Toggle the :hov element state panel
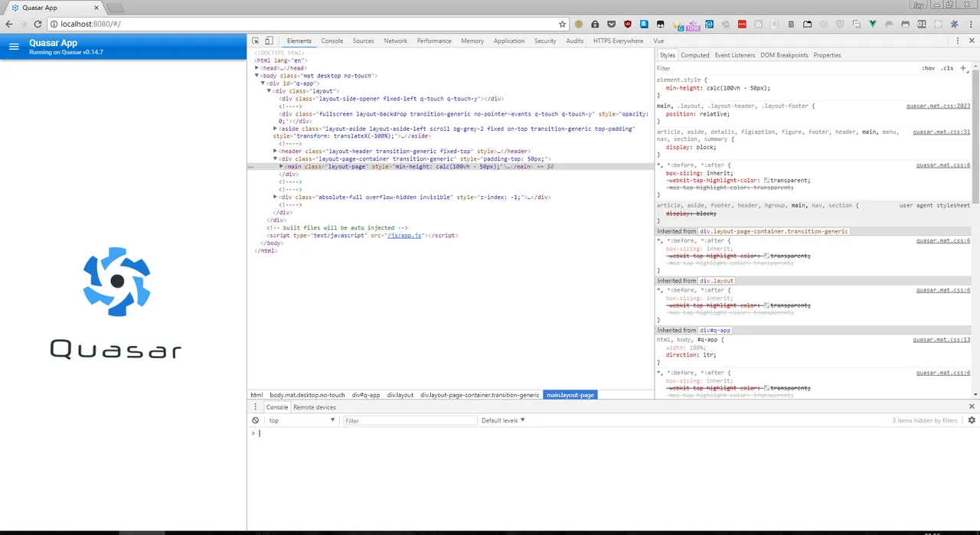 click(928, 68)
